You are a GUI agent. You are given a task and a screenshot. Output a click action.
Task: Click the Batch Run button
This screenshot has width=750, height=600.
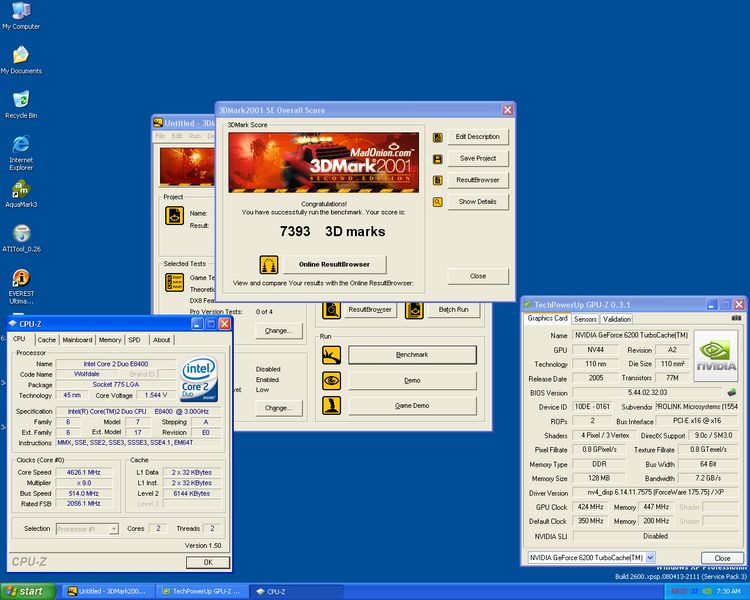453,310
